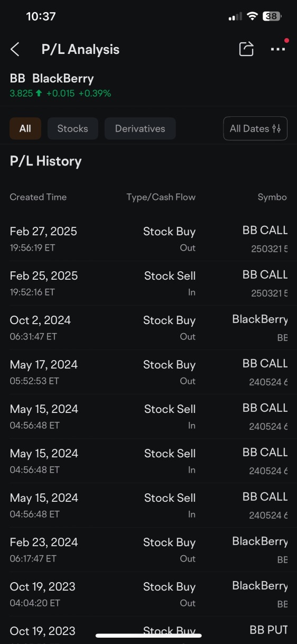The width and height of the screenshot is (297, 644).
Task: Open the All Dates dropdown
Action: click(x=255, y=128)
